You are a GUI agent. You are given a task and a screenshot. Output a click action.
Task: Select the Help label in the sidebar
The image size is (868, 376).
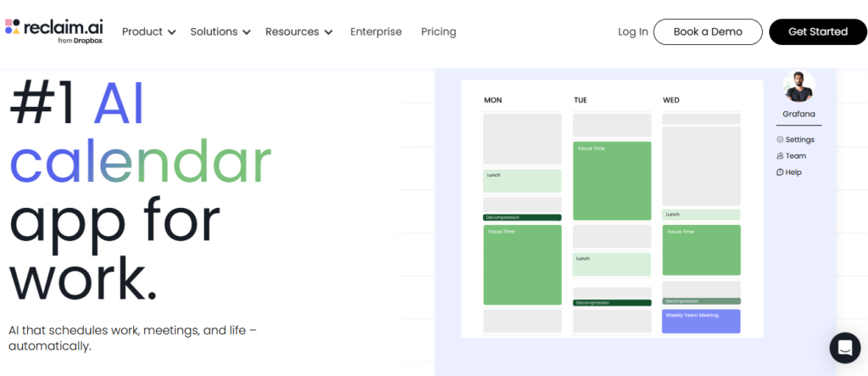coord(793,172)
